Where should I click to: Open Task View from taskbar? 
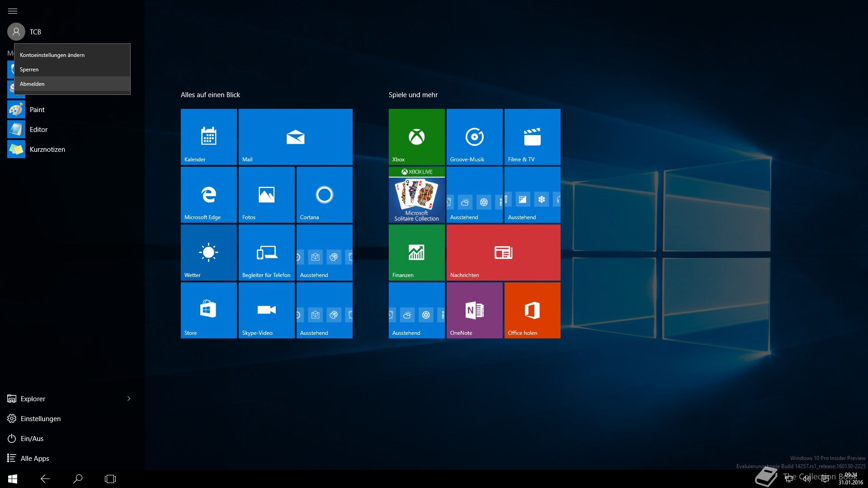click(x=110, y=479)
